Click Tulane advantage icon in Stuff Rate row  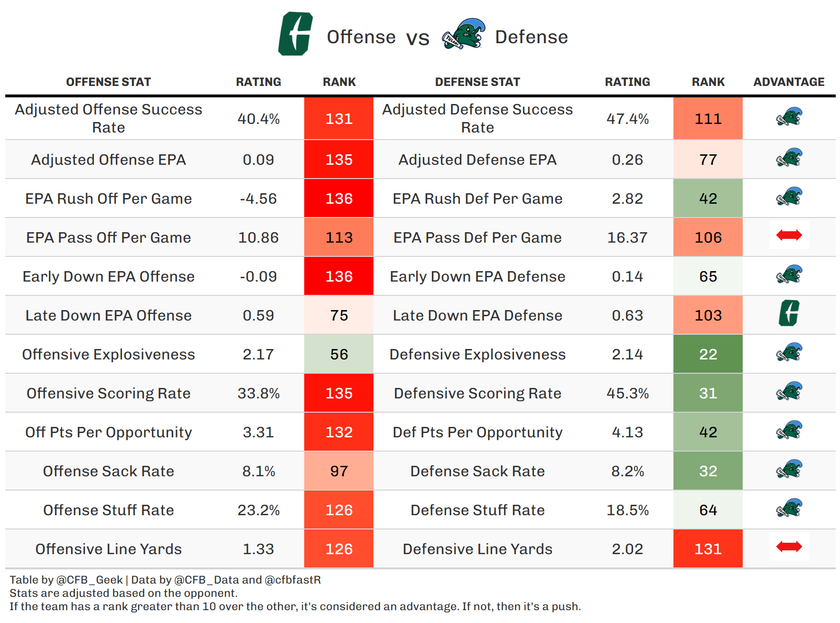[789, 508]
